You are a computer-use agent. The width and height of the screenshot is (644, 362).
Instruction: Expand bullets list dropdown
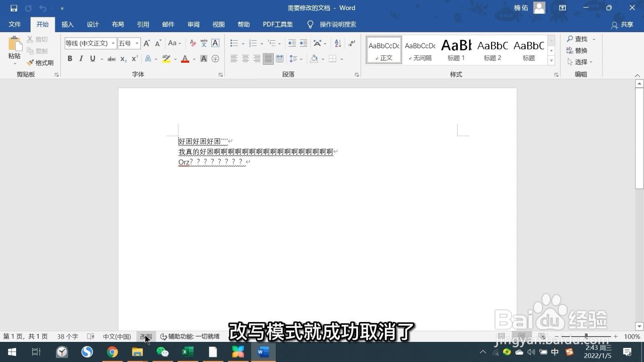point(243,43)
